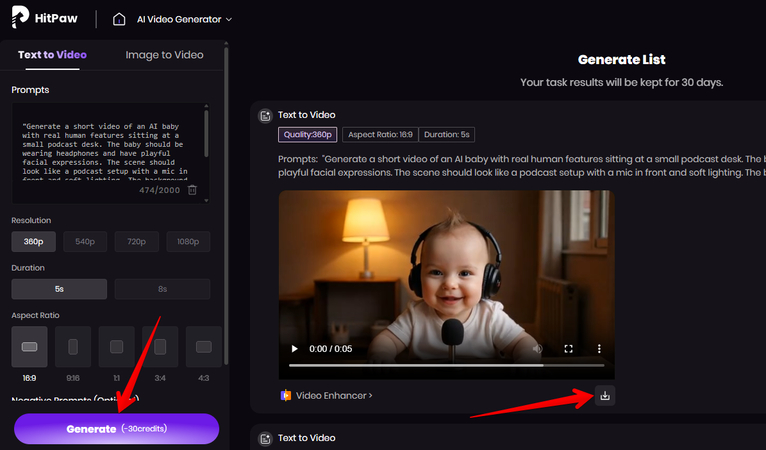Select the 16:9 aspect ratio
This screenshot has height=450, width=766.
click(x=29, y=347)
